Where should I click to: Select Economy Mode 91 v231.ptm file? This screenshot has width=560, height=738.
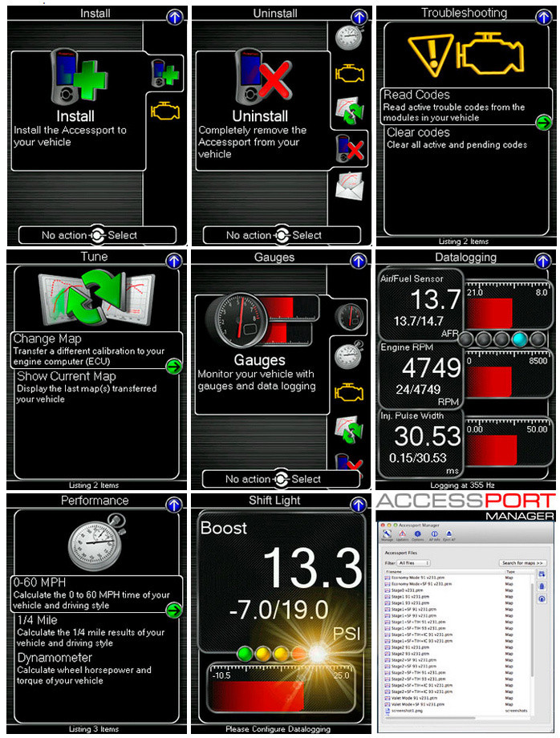click(x=457, y=578)
